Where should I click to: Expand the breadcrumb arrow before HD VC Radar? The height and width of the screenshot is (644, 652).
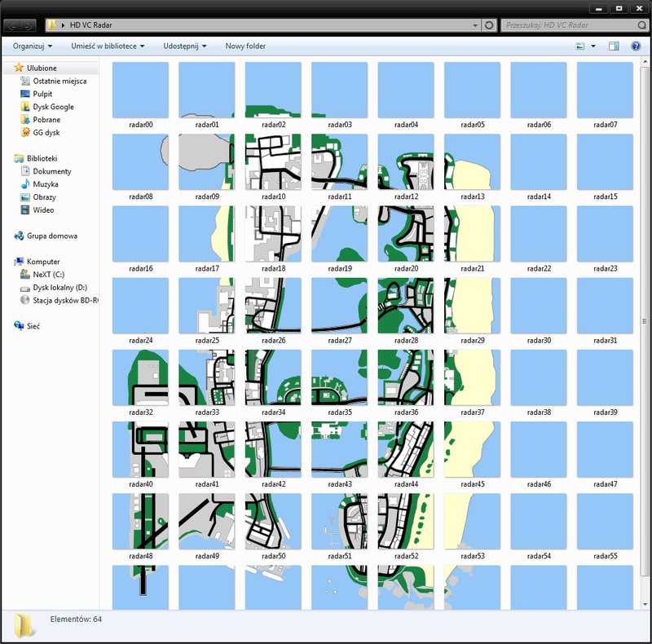(x=64, y=25)
